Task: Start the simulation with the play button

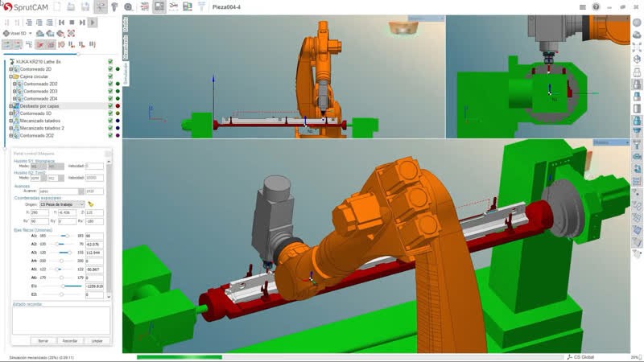Action: [x=93, y=23]
